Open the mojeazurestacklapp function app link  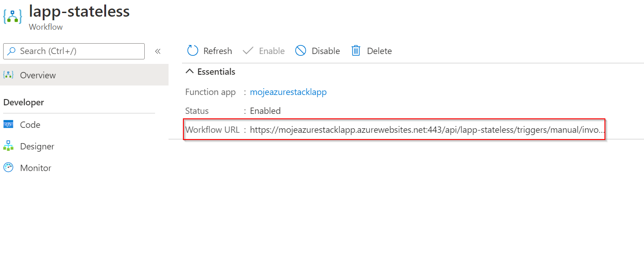(x=288, y=92)
